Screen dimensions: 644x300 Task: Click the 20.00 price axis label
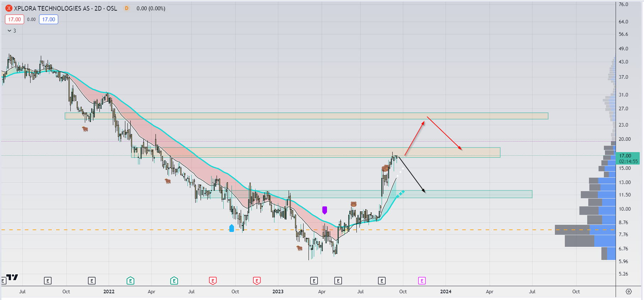point(625,139)
